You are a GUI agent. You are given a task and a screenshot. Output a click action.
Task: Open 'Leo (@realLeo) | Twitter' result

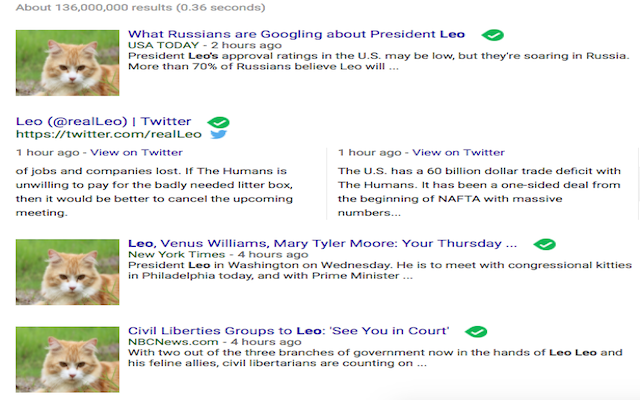click(104, 122)
